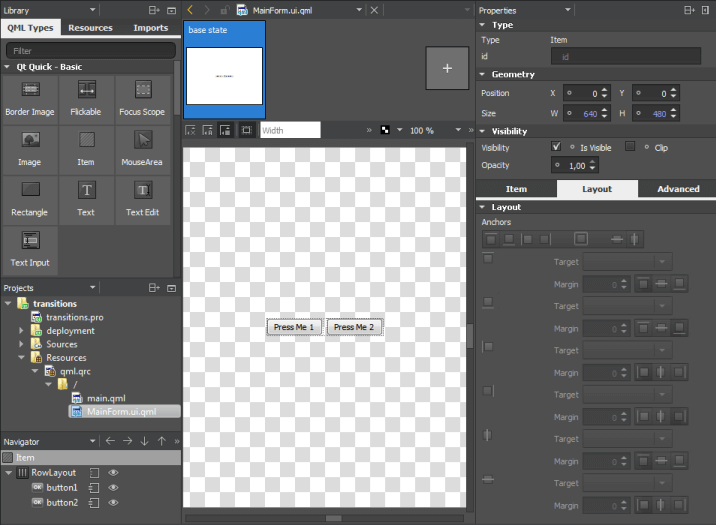Screen dimensions: 716x525
Task: Add a new state with plus button
Action: coord(447,68)
